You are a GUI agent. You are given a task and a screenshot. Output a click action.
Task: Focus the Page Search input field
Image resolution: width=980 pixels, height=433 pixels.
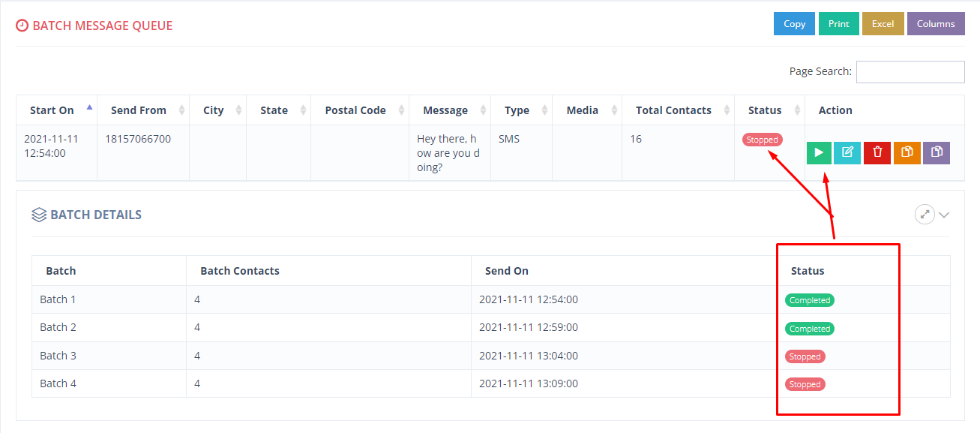[910, 72]
